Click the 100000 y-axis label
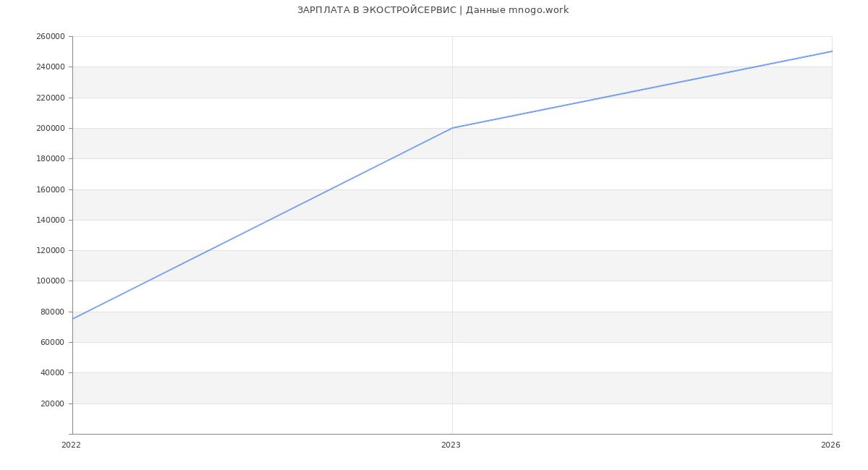Image resolution: width=868 pixels, height=470 pixels. 50,281
